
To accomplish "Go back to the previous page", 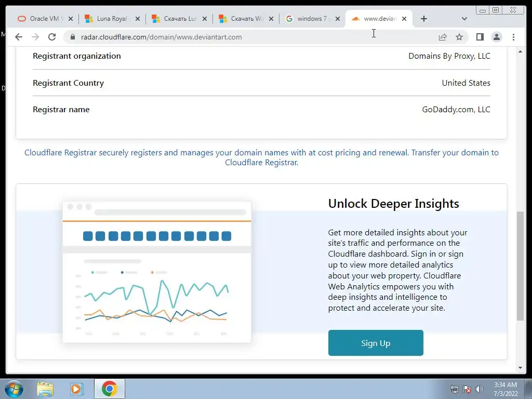I will tap(19, 37).
